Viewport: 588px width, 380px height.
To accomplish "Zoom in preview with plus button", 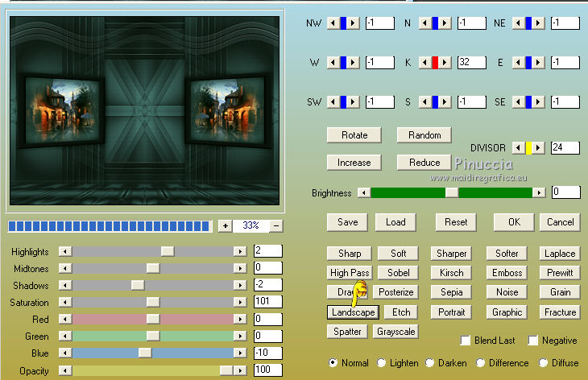I will coord(226,225).
